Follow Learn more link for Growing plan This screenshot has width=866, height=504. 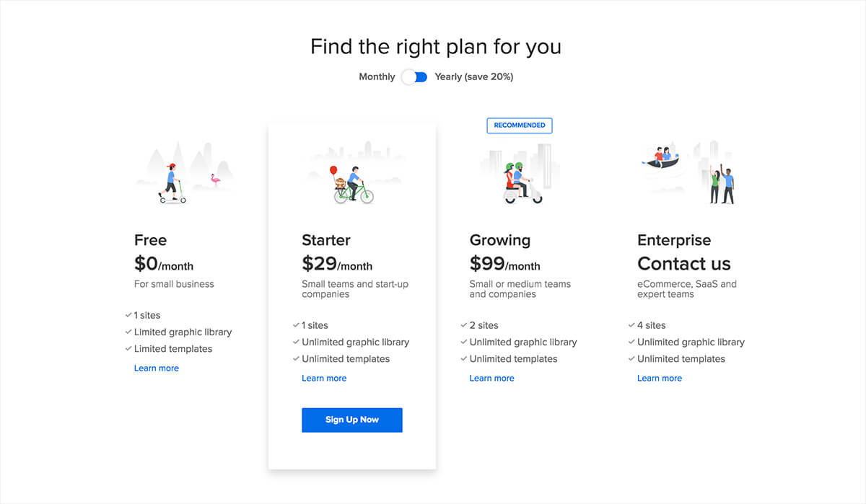coord(491,379)
